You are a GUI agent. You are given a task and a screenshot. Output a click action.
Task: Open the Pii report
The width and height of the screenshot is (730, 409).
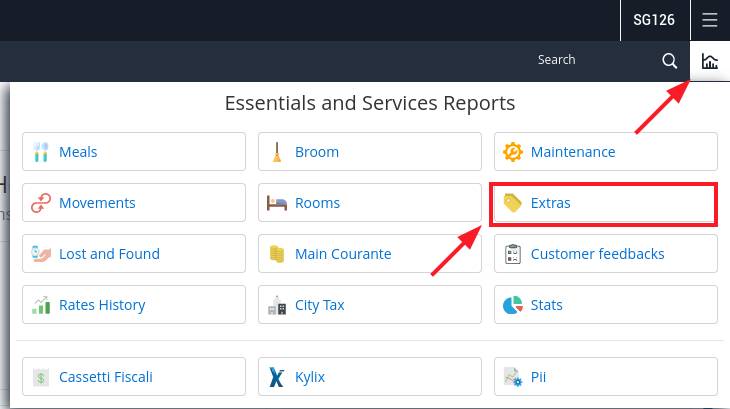tap(606, 377)
